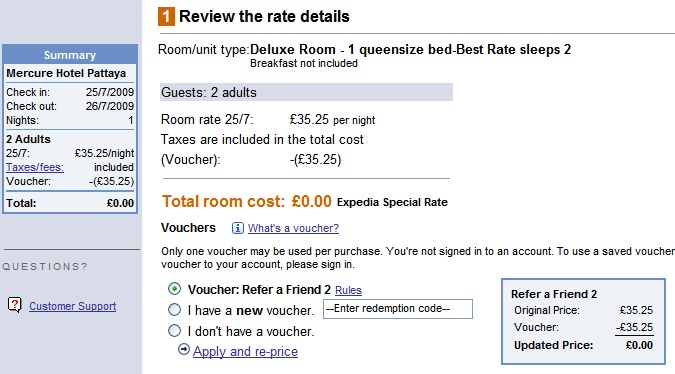
Task: Click the Refer a Friend 2 price box title
Action: coord(554,294)
